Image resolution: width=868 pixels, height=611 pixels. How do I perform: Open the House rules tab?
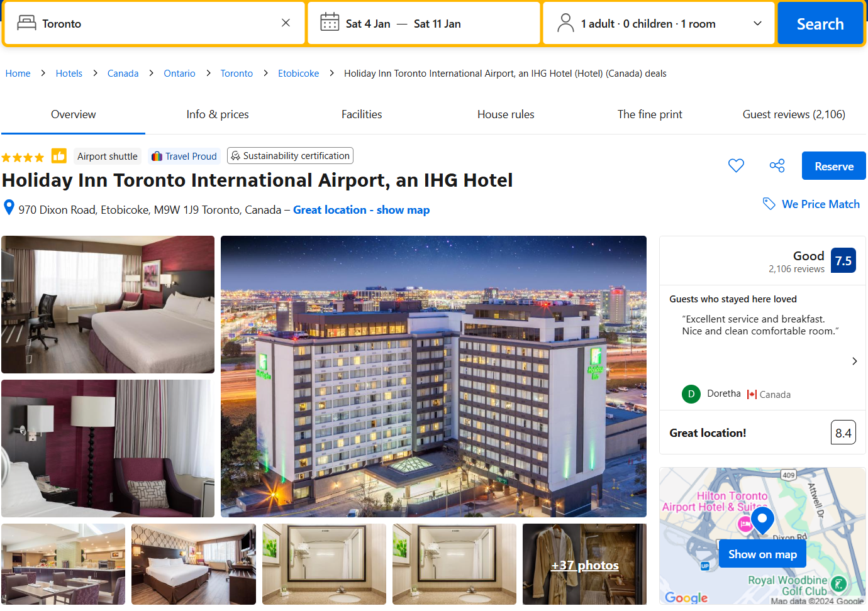click(506, 114)
